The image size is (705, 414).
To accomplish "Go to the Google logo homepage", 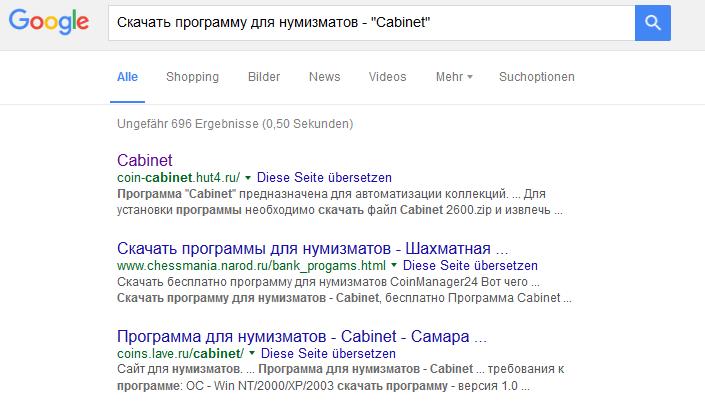I will point(49,22).
